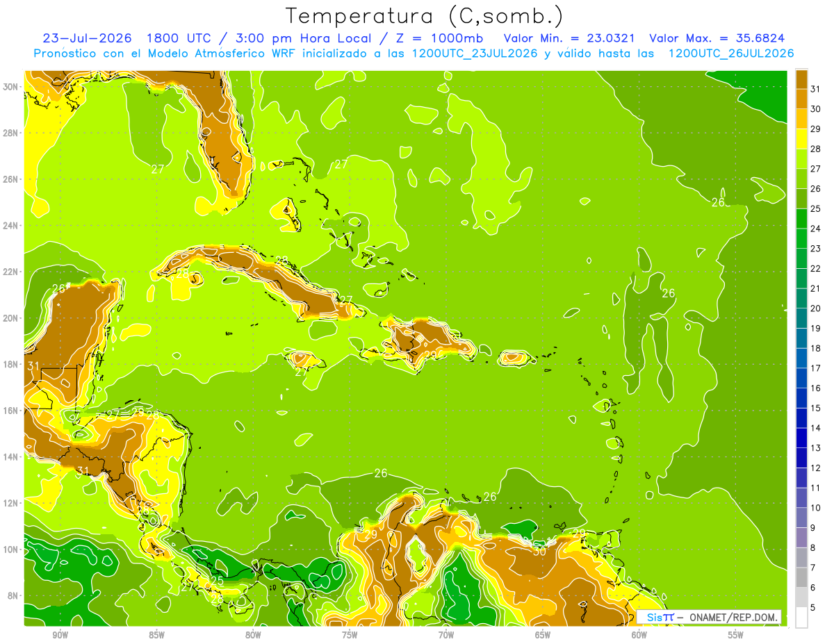Click the legend value 6 on the color scale

(813, 588)
